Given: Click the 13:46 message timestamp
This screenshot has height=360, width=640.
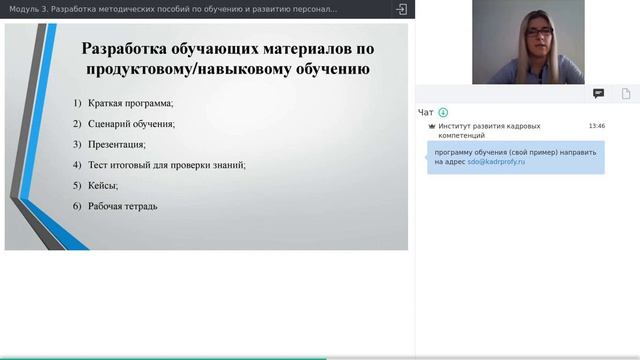Looking at the screenshot, I should point(597,126).
